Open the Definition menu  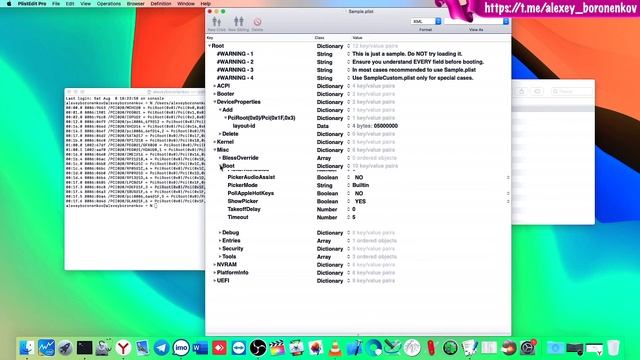[x=161, y=4]
